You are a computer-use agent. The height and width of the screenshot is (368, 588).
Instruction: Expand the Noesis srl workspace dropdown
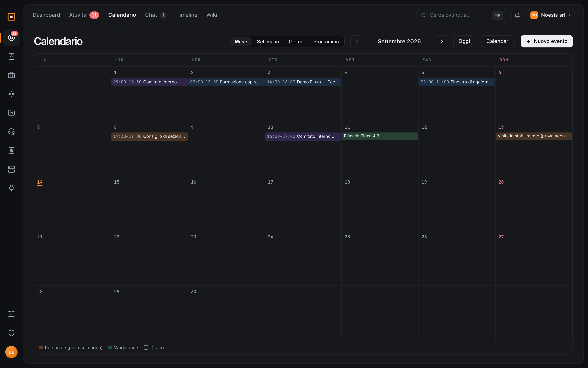[551, 15]
